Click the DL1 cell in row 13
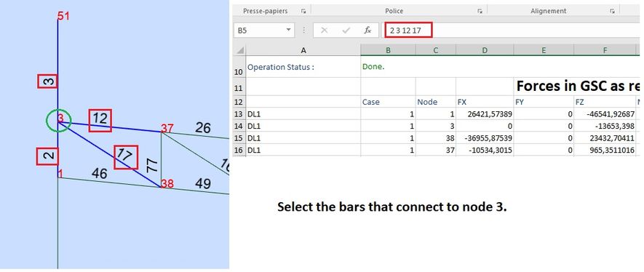Viewport: 644px width, 272px height. point(303,114)
